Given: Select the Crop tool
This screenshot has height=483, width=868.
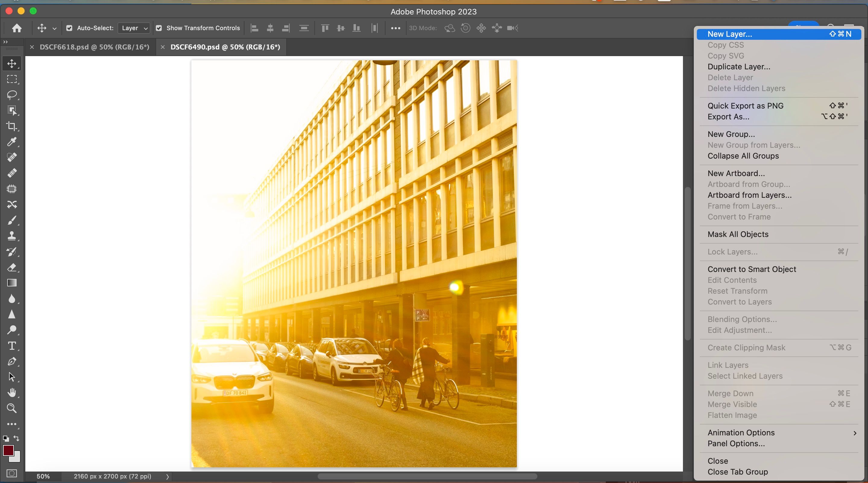Looking at the screenshot, I should coord(12,126).
